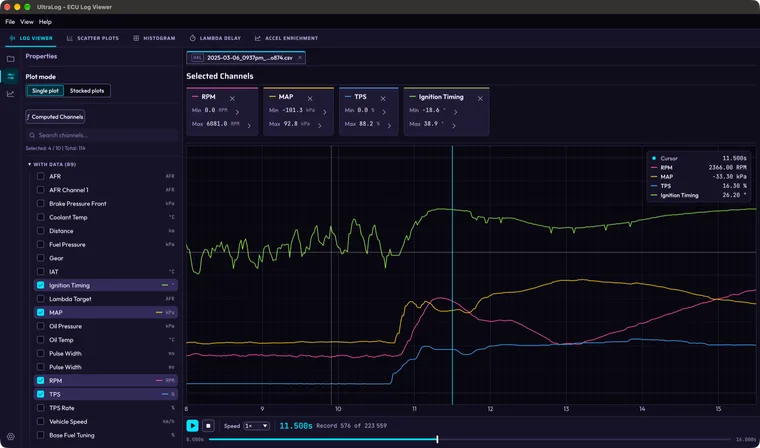
Task: Choose Stacked plots mode
Action: 87,91
